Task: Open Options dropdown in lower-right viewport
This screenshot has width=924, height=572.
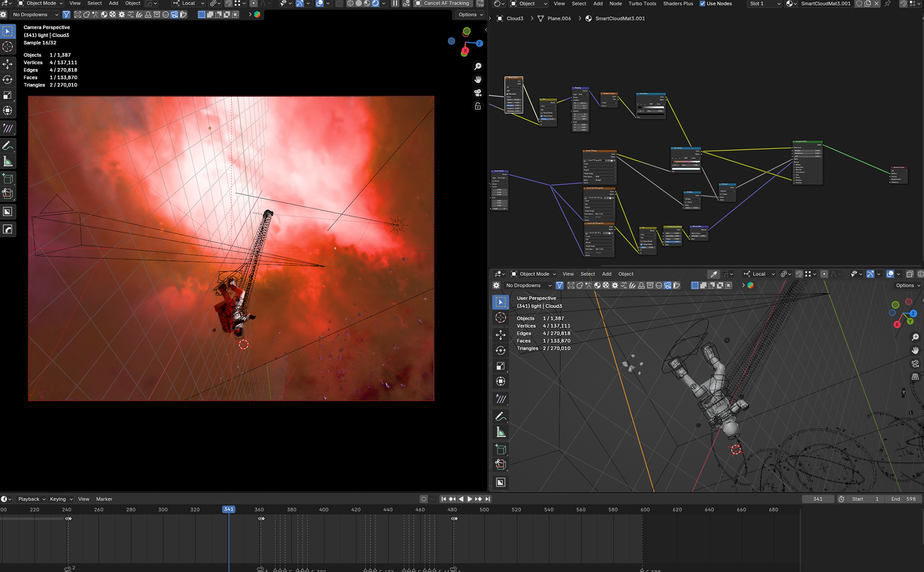Action: (x=908, y=286)
